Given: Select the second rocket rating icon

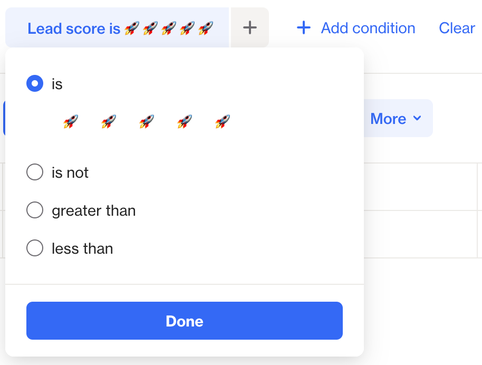Looking at the screenshot, I should (x=109, y=122).
